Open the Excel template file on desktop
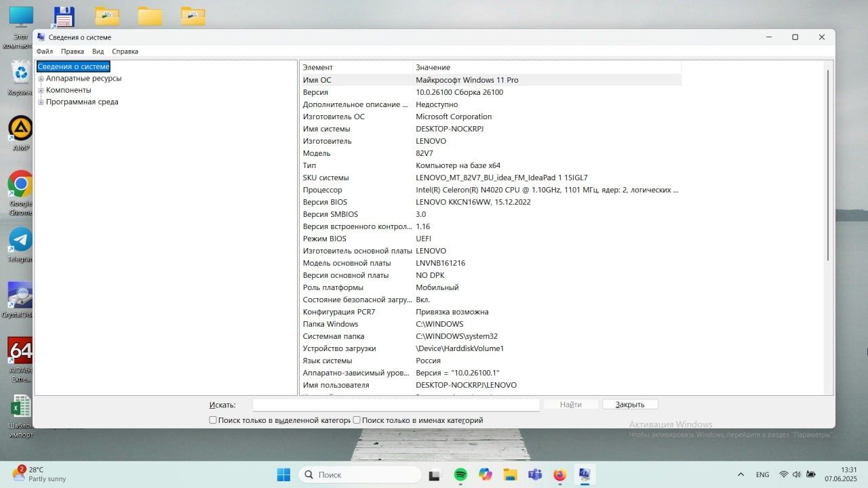868x488 pixels. [20, 415]
